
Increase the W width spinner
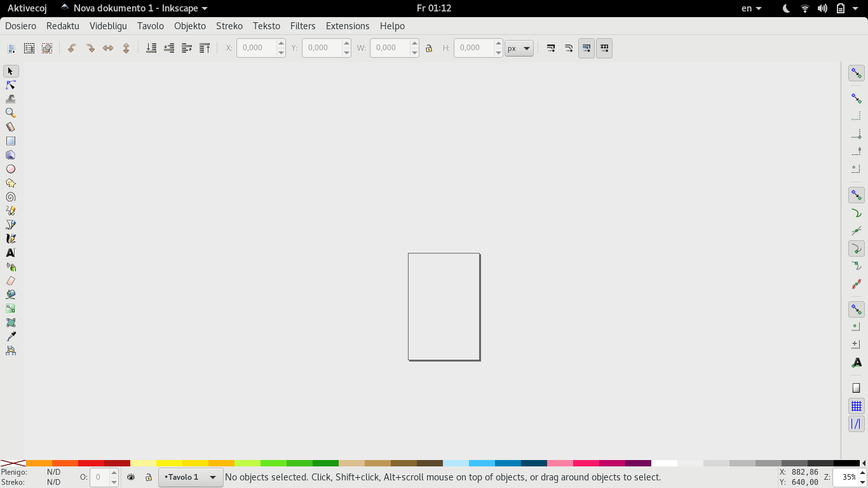pyautogui.click(x=414, y=44)
